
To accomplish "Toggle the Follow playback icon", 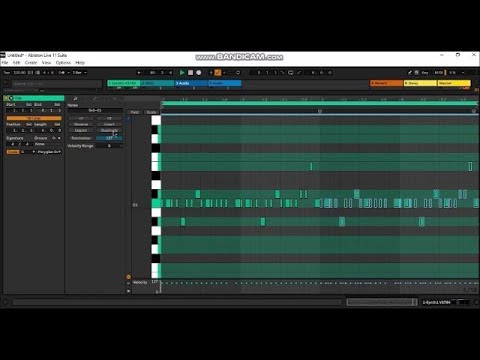I will pyautogui.click(x=139, y=72).
